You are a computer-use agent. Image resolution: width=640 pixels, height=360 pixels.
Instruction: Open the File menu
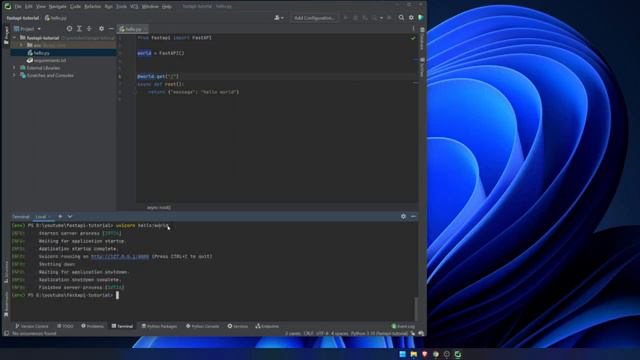(x=18, y=7)
